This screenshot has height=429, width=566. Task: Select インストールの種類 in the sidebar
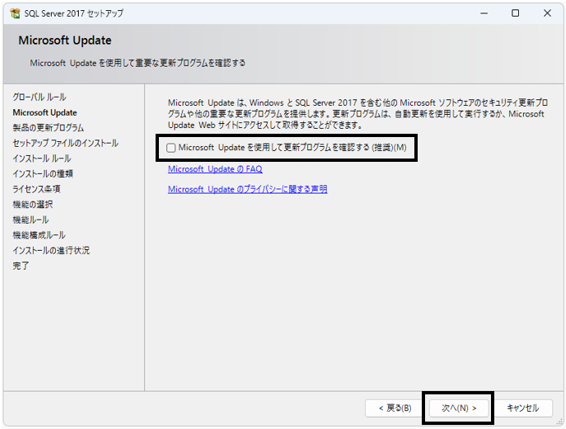click(43, 174)
